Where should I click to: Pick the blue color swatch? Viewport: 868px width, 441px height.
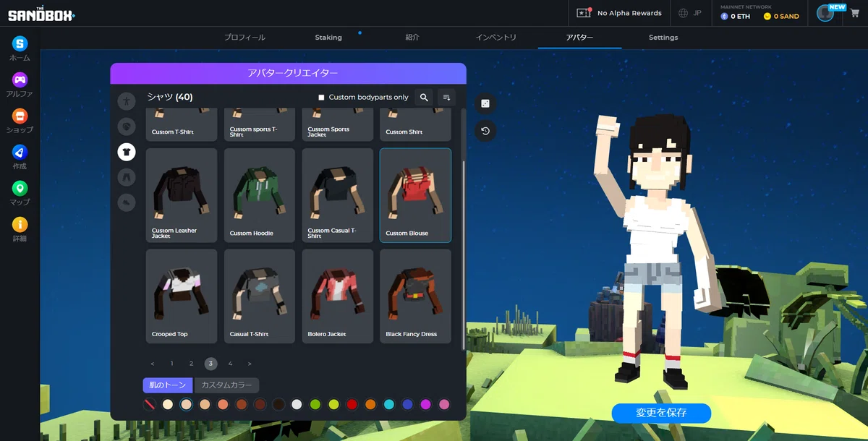[407, 405]
